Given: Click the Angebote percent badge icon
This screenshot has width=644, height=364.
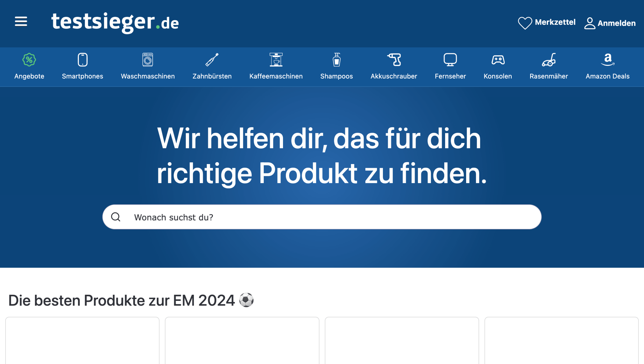Looking at the screenshot, I should tap(29, 60).
